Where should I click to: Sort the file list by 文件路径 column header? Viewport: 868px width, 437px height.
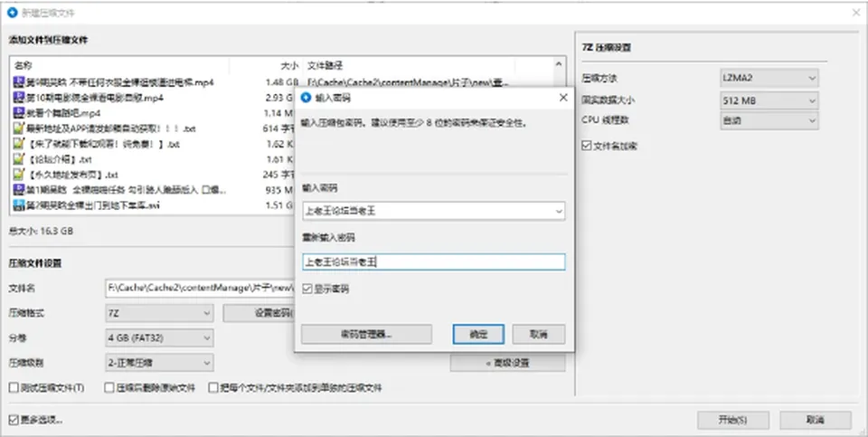(x=409, y=65)
